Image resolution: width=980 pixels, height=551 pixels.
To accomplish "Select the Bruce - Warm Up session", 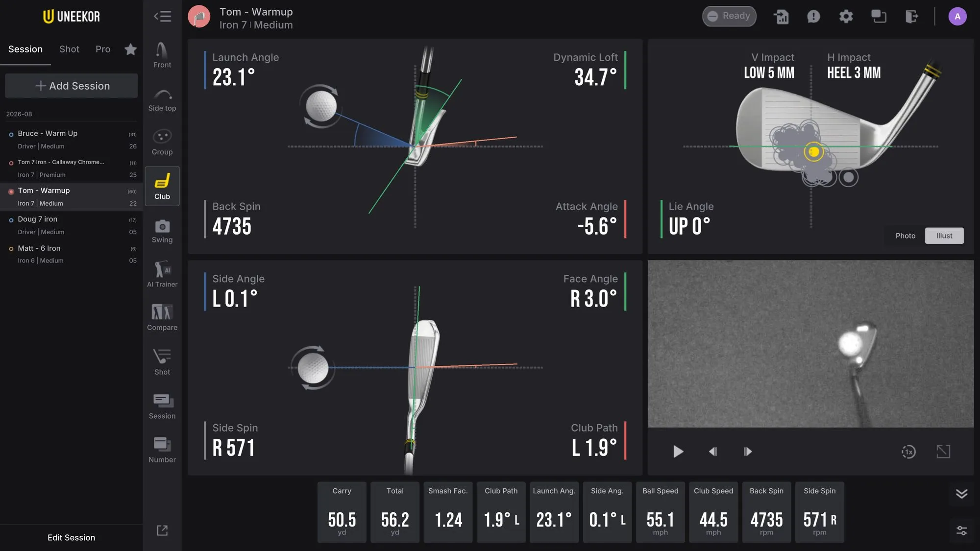I will coord(72,140).
